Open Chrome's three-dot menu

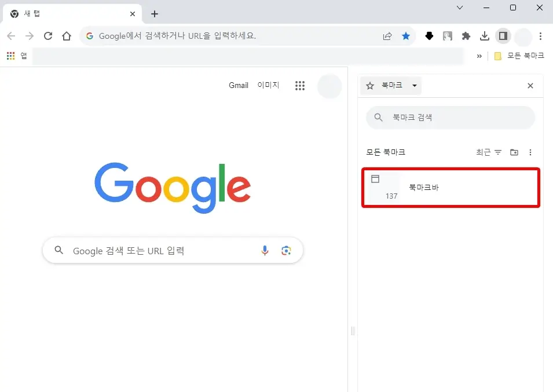[540, 36]
